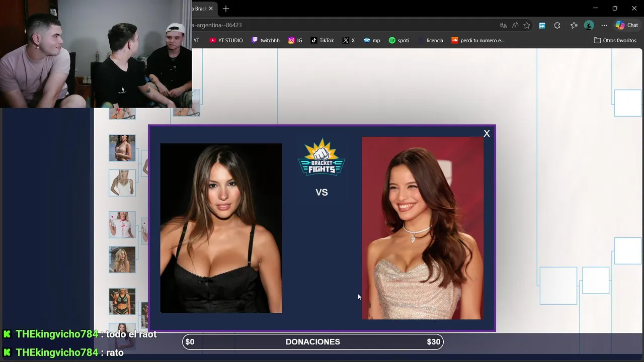Close the matchup popup with the X

click(487, 133)
